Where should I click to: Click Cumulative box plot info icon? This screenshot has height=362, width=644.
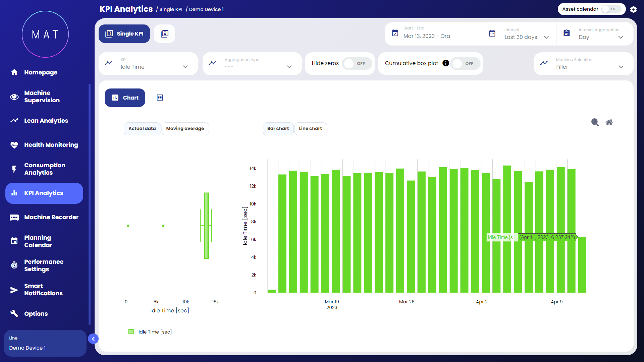445,63
